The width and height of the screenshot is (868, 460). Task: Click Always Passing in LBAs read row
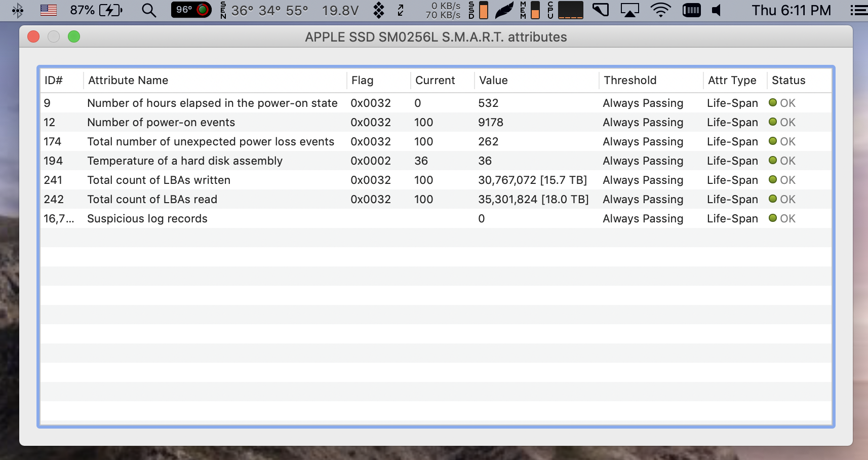643,199
